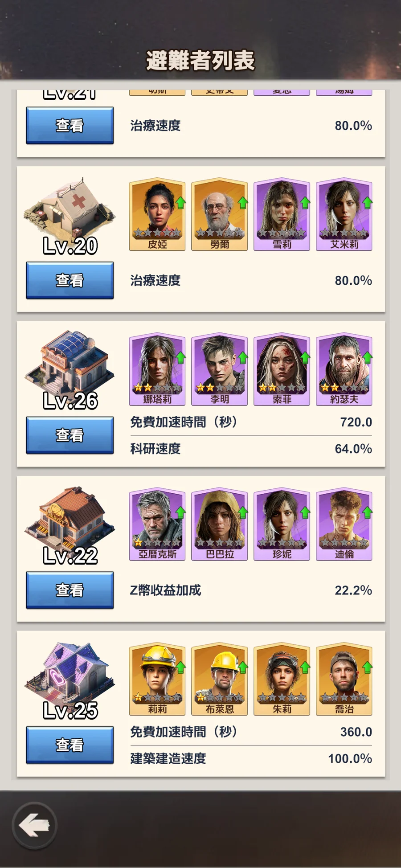401x868 pixels.
Task: Tap the green upgrade arrow on 皮婭
Action: tap(180, 203)
